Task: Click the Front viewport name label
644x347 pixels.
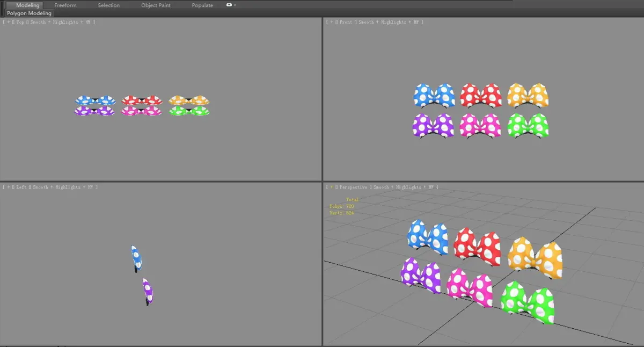Action: pos(347,22)
